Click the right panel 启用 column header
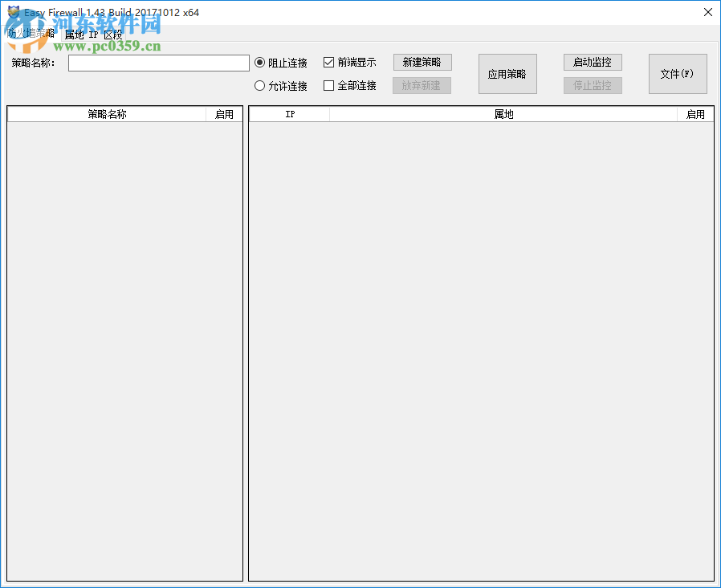Image resolution: width=721 pixels, height=588 pixels. coord(695,113)
